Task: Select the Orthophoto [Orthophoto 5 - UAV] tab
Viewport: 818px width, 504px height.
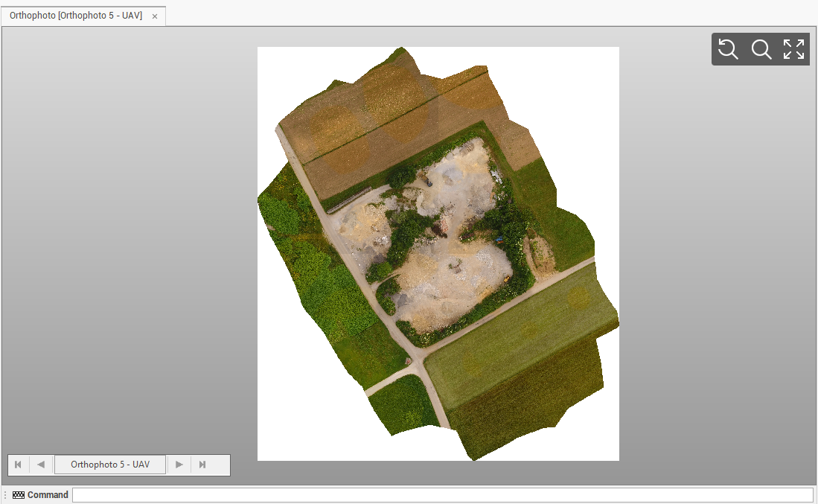Action: click(75, 16)
